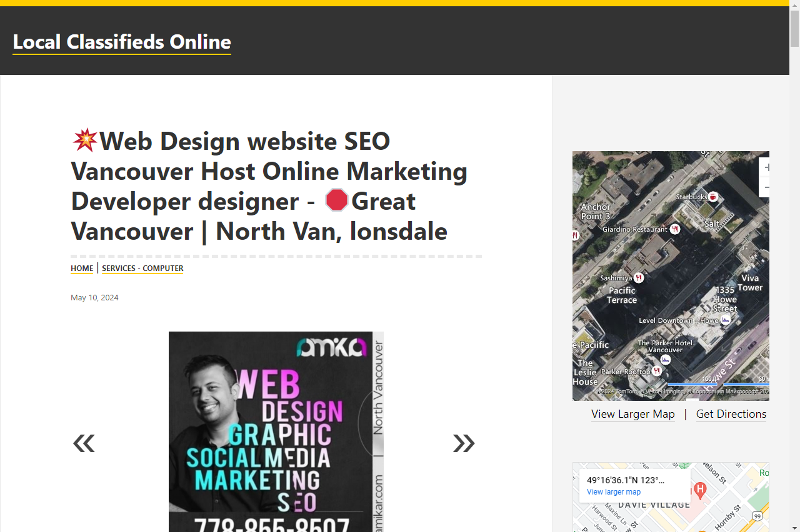
Task: Click the red hospital H map pin
Action: tap(700, 490)
